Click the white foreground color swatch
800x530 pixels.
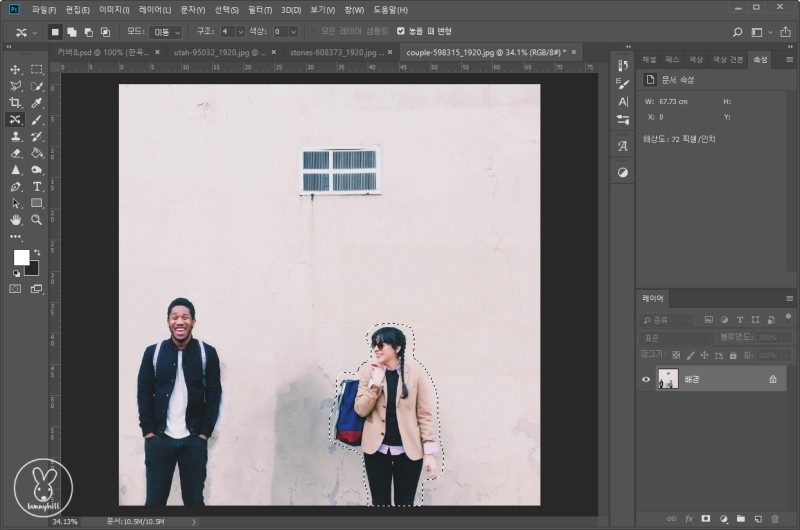point(21,257)
